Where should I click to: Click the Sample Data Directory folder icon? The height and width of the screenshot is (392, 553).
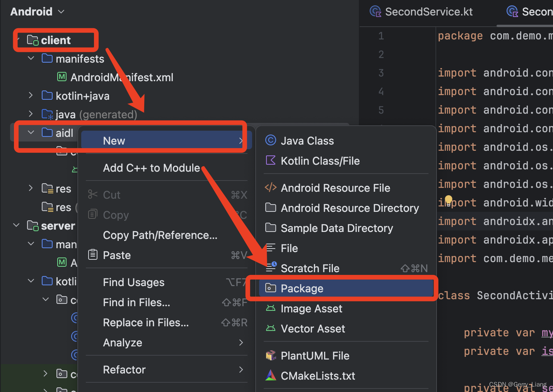(x=271, y=228)
